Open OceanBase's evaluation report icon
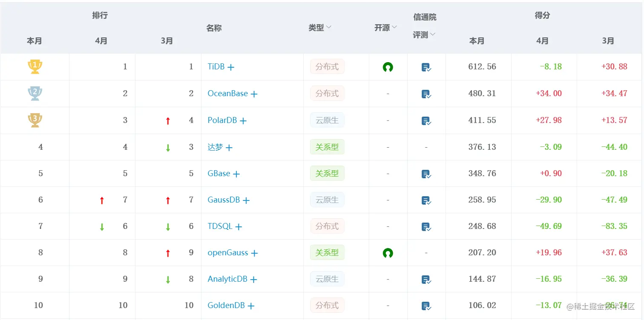The width and height of the screenshot is (644, 320). [426, 94]
